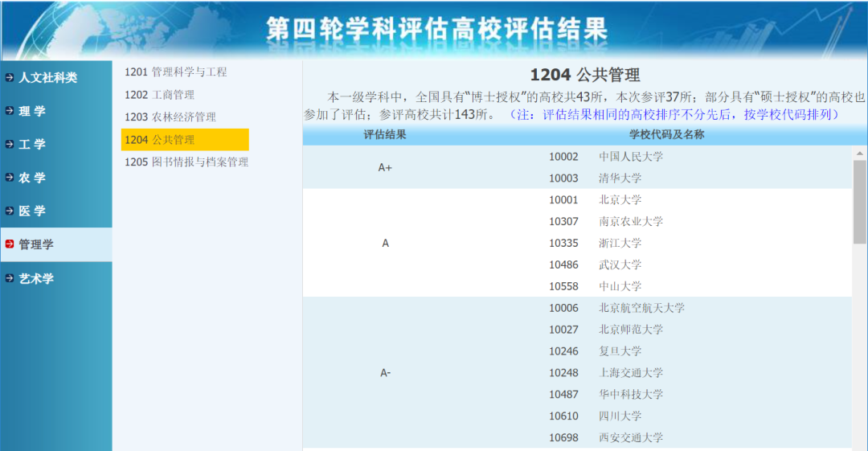
Task: Click the A rating cell
Action: coord(385,244)
